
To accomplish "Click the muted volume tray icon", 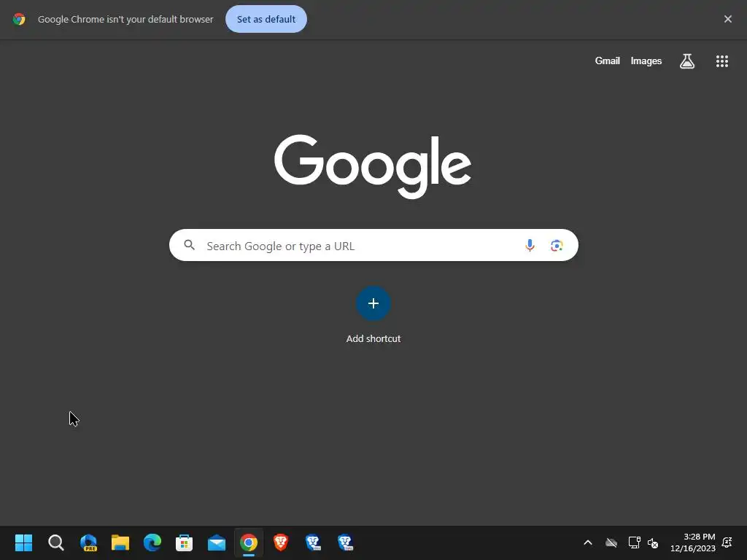I will point(653,542).
